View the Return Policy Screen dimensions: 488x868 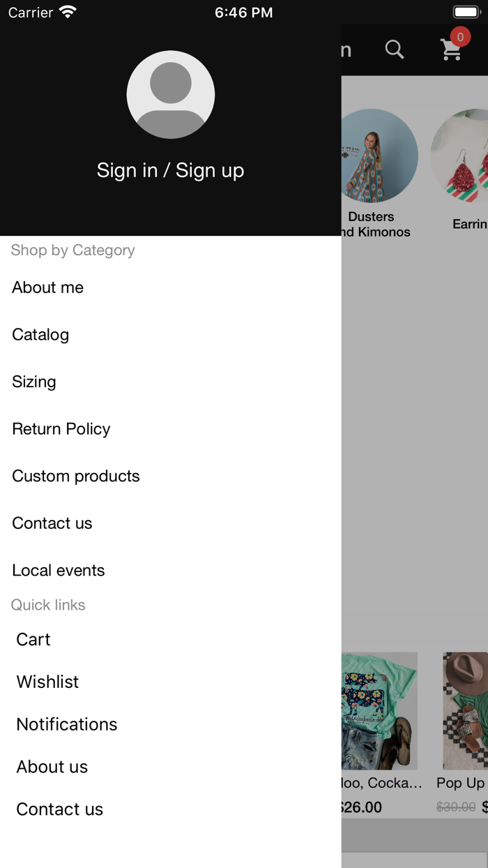[61, 429]
